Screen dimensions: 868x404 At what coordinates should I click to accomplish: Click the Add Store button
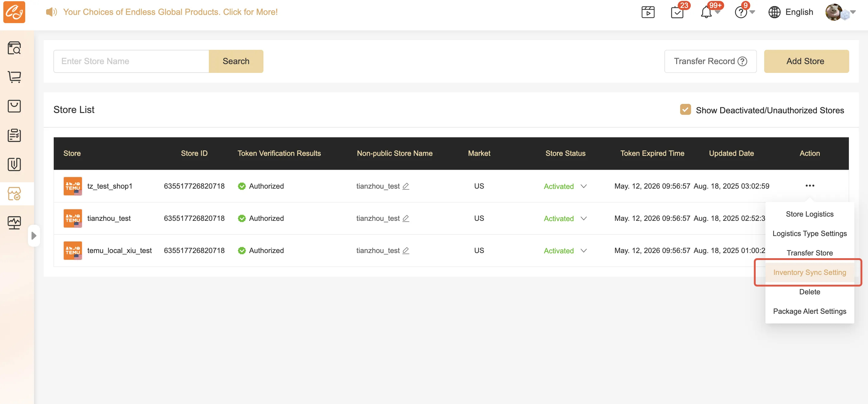coord(806,61)
